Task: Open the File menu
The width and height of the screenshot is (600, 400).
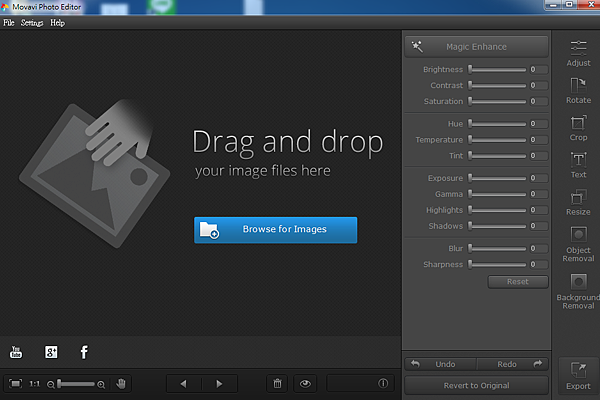Action: (x=9, y=22)
